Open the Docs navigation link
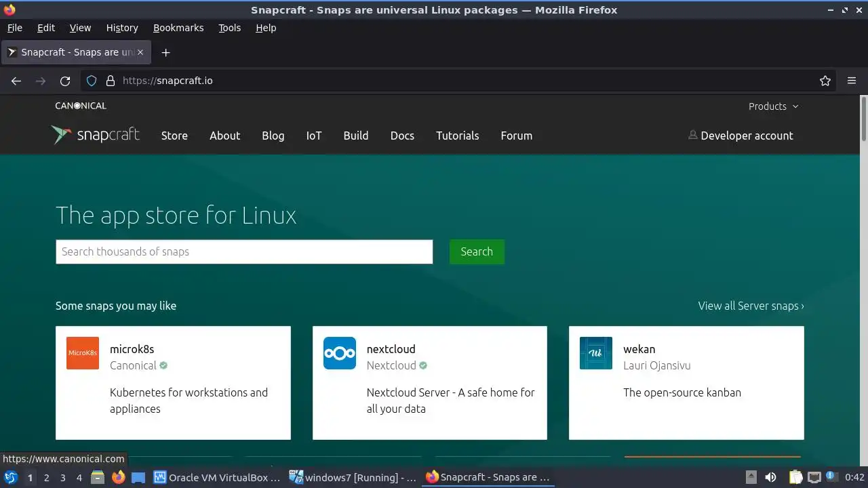Screen dimensions: 868x488 point(402,136)
